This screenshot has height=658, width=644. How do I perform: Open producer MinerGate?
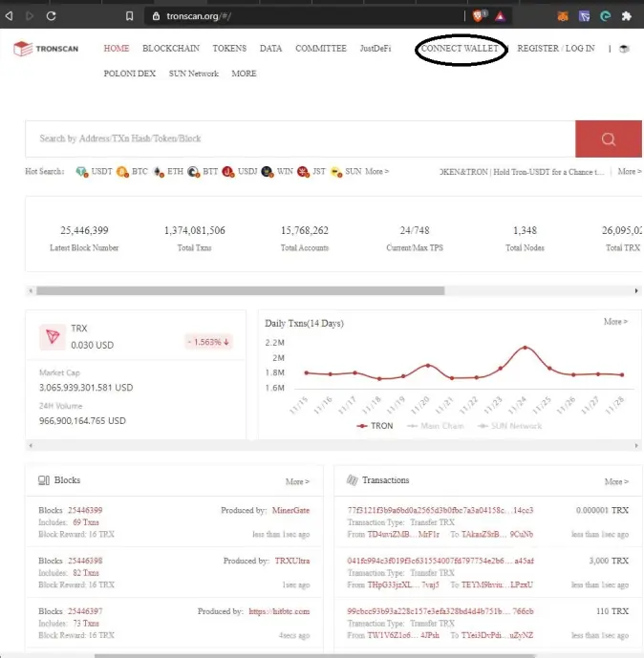(x=290, y=510)
